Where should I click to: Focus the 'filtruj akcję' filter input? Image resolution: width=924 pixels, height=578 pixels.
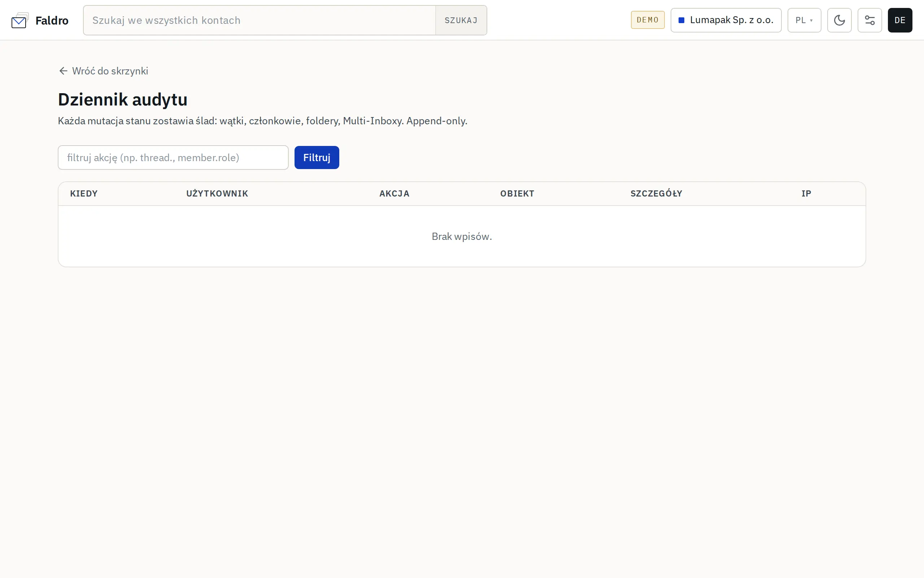(x=173, y=158)
